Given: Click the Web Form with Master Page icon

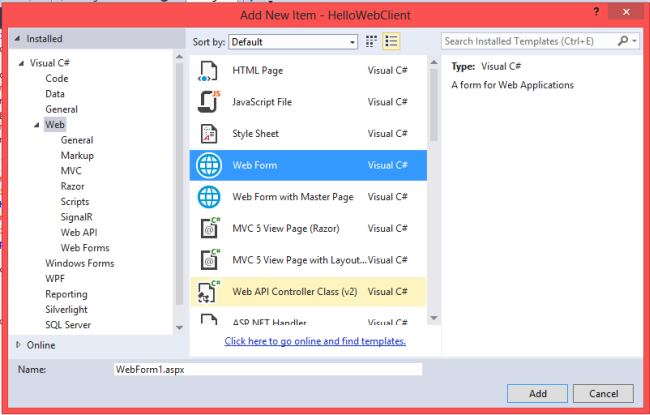Looking at the screenshot, I should click(x=209, y=197).
